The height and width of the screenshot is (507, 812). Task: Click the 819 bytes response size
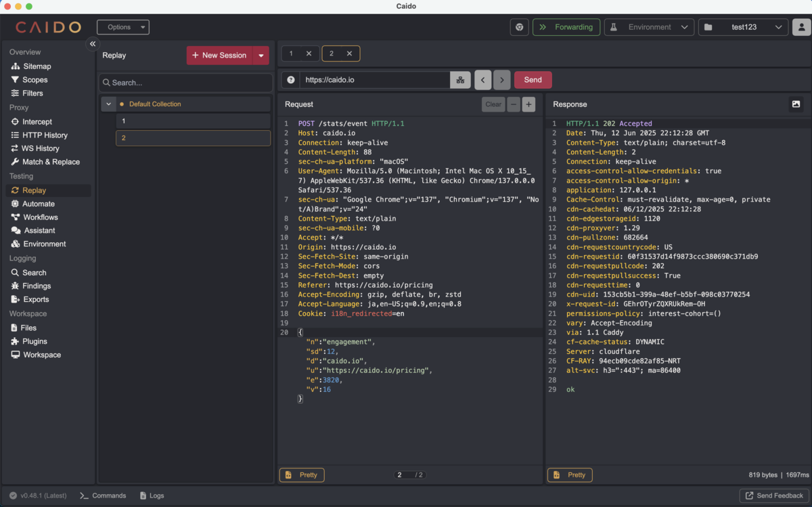point(763,475)
